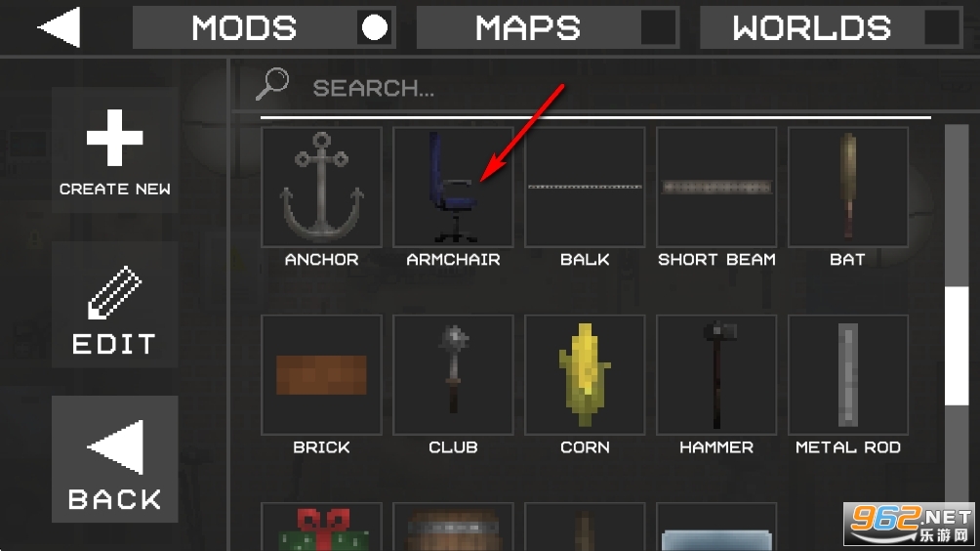Select the Brick item
The width and height of the screenshot is (980, 551).
(321, 374)
